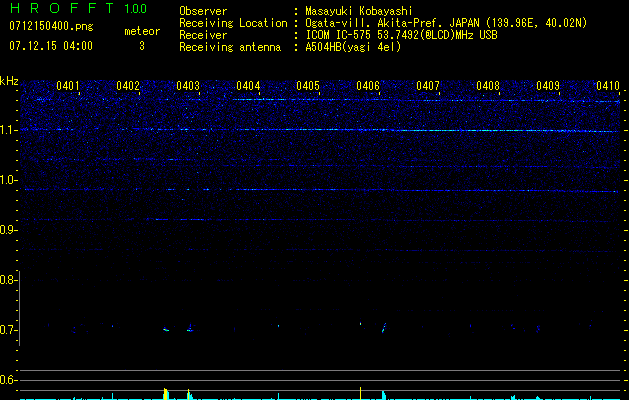
Task: Click the 0.6 frequency axis label
Action: pos(9,380)
